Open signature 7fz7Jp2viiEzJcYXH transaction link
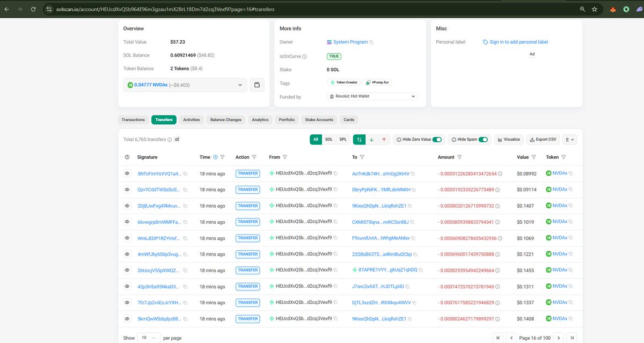 tap(159, 302)
